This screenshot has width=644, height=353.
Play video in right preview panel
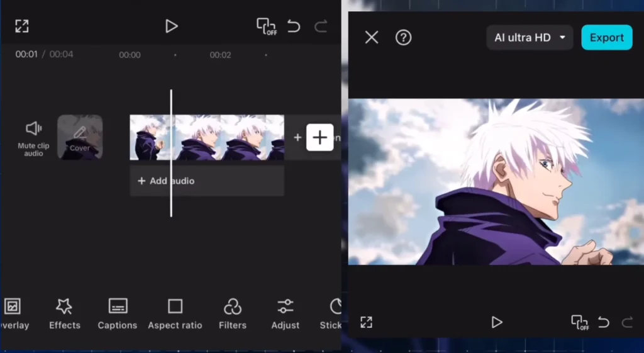tap(497, 322)
